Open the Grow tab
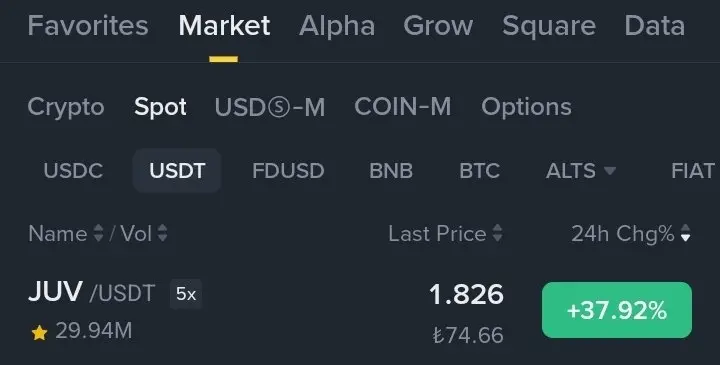Screen dimensions: 720x365 tap(438, 25)
